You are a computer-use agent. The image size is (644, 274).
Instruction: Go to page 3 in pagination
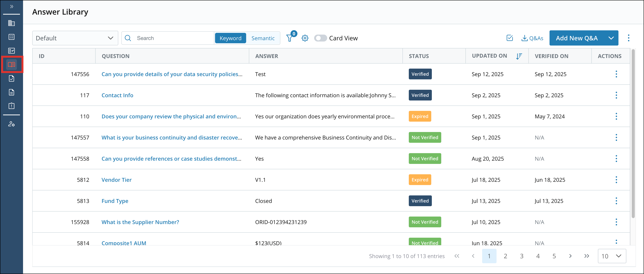coord(521,256)
